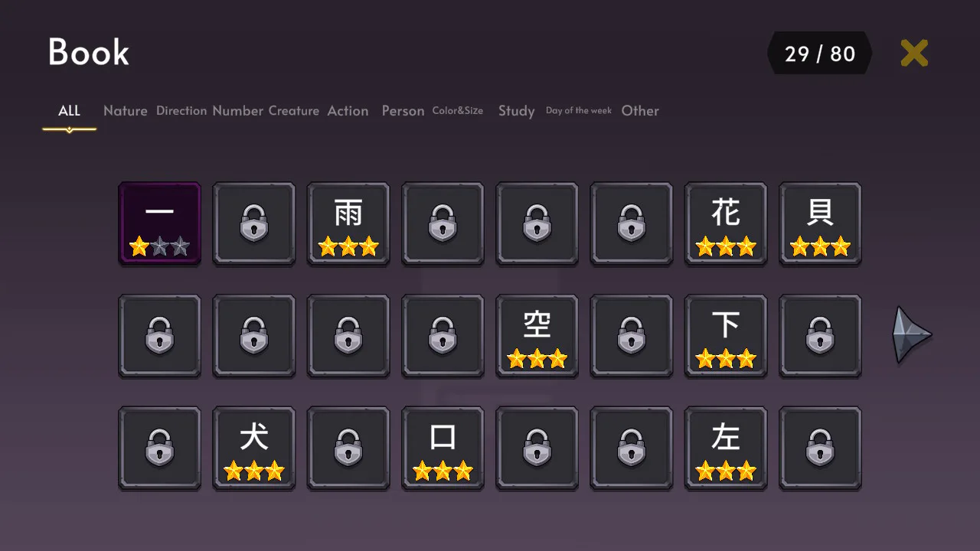Open the Color&Size category tab

[458, 111]
